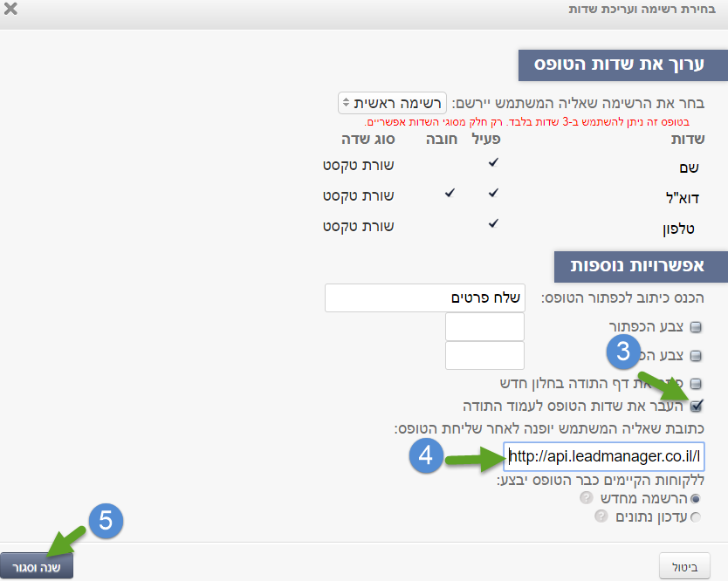The image size is (728, 581).
Task: Select the עדכון נתונים radio option
Action: [696, 517]
